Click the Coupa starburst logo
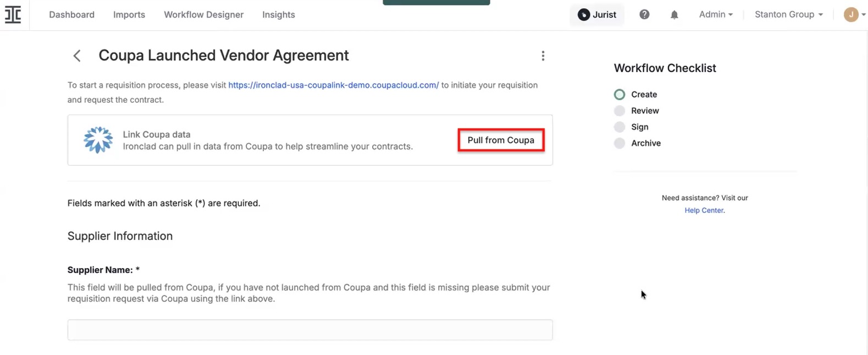Image resolution: width=868 pixels, height=355 pixels. pos(98,140)
